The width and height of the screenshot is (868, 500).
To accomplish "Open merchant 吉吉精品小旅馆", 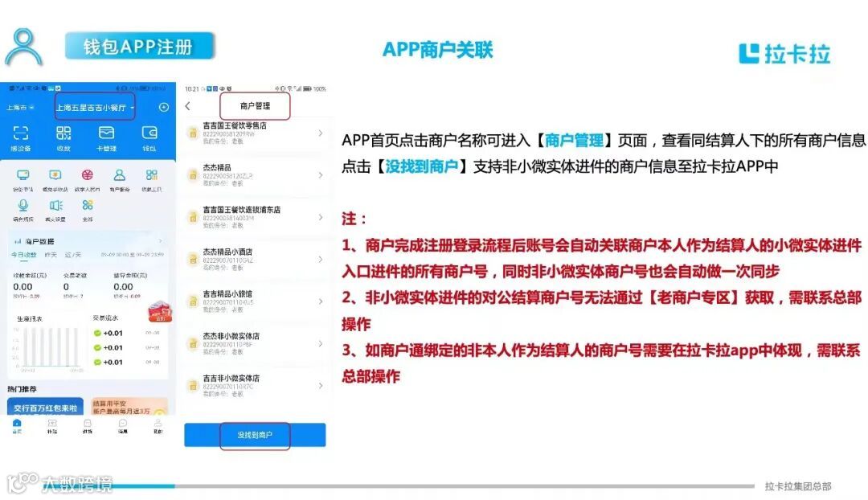I will pyautogui.click(x=256, y=301).
